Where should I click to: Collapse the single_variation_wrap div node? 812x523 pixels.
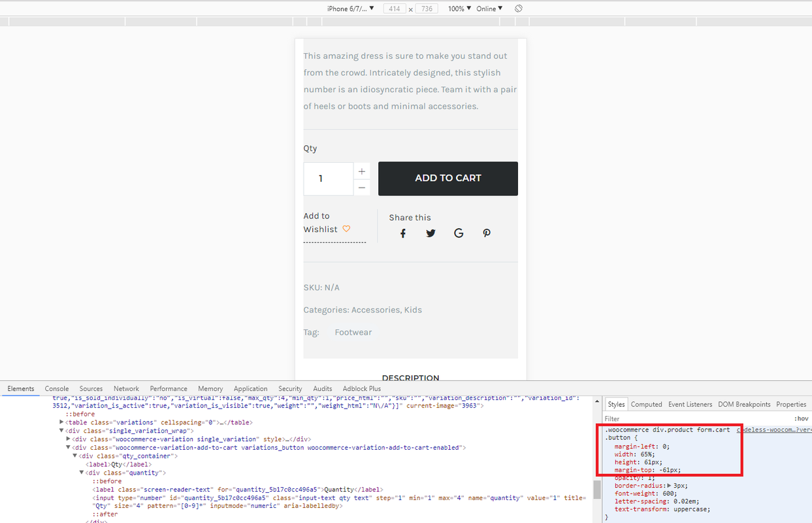pos(62,431)
